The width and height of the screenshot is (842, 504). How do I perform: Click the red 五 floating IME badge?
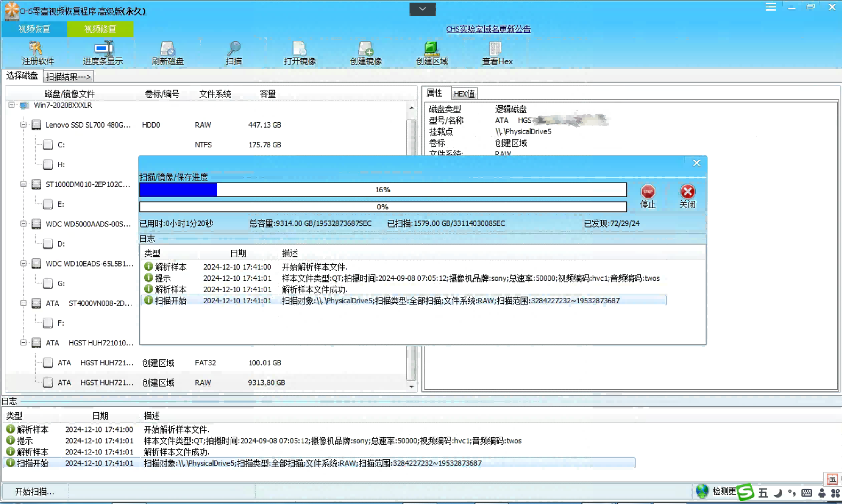[x=832, y=479]
